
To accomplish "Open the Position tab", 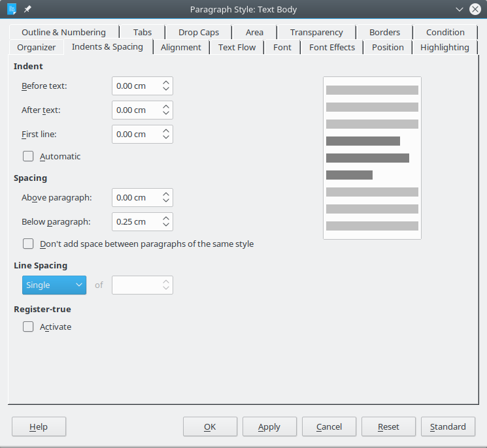I will (388, 47).
